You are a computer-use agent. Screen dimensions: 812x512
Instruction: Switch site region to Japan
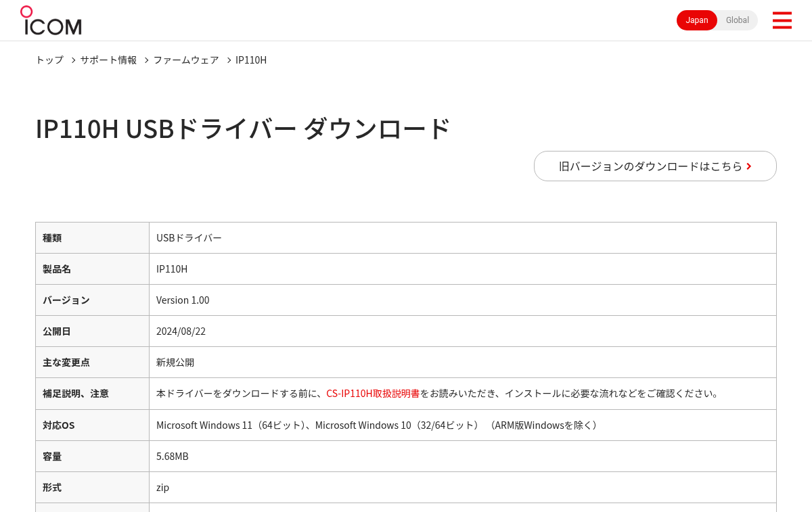[697, 20]
